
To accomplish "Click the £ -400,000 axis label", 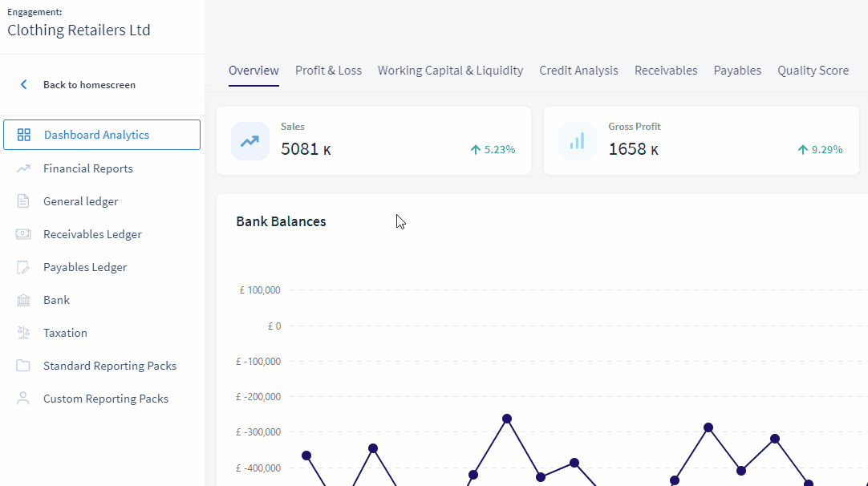I will [x=258, y=468].
